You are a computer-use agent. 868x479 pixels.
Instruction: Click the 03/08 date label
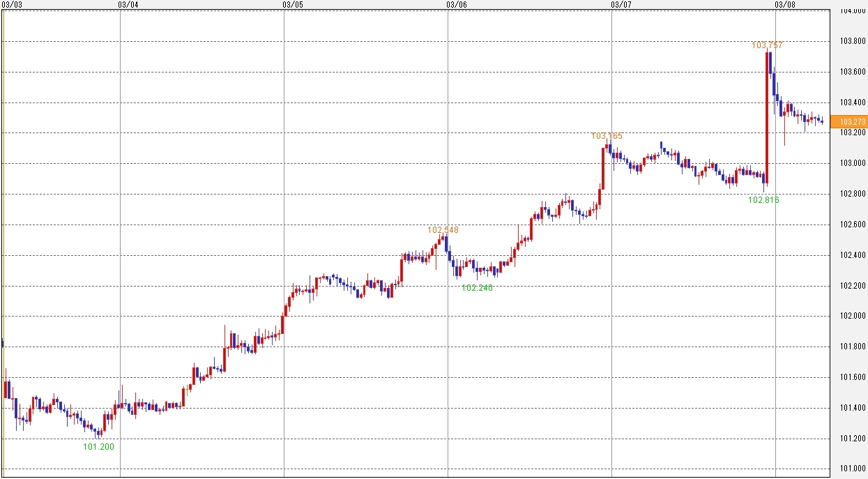[x=784, y=4]
